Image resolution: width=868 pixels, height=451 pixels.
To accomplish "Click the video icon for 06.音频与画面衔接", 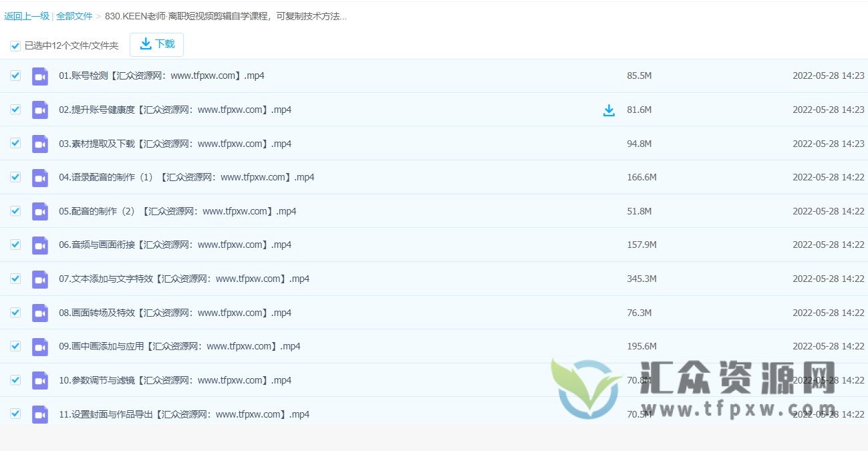I will point(39,245).
